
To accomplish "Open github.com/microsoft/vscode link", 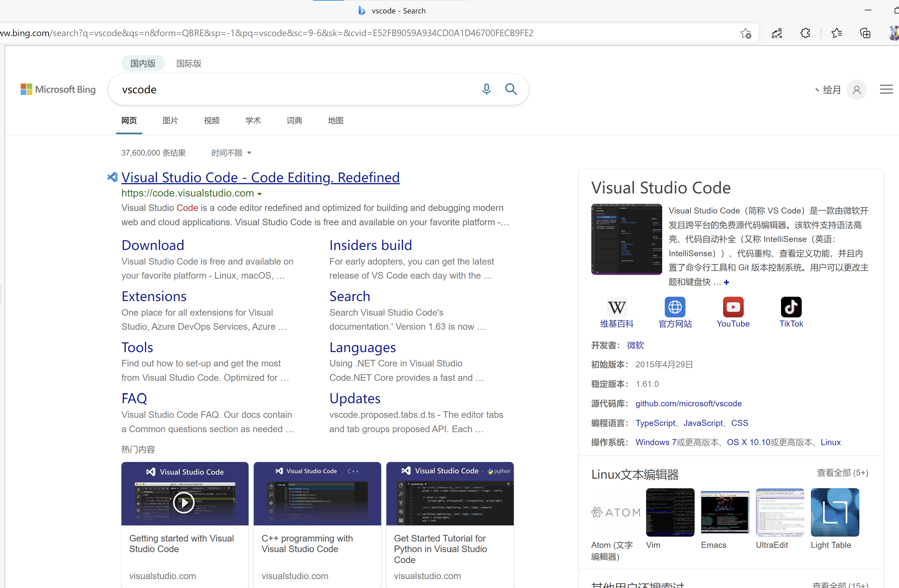I will pyautogui.click(x=689, y=403).
